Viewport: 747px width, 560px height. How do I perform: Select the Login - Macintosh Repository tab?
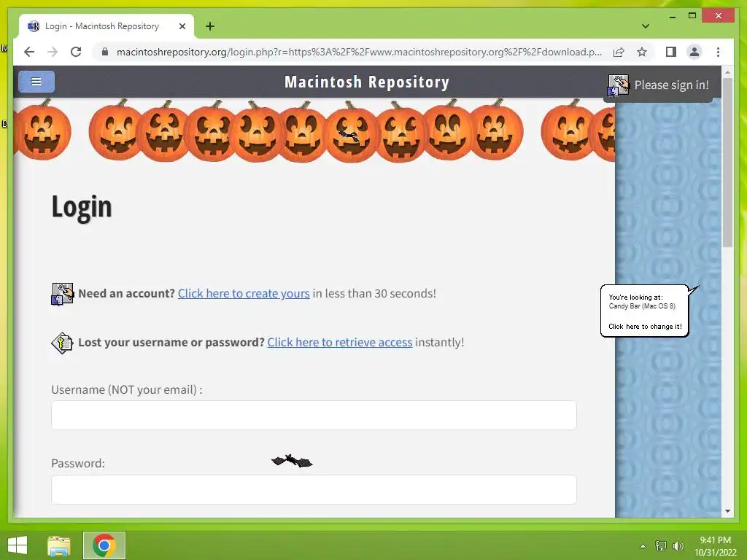[x=107, y=26]
